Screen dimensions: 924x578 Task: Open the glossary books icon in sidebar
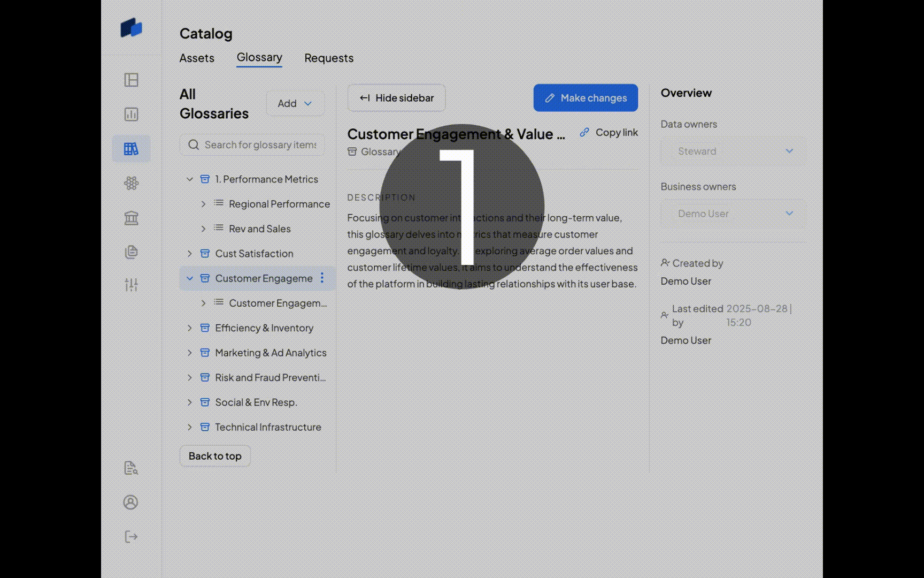click(x=131, y=149)
